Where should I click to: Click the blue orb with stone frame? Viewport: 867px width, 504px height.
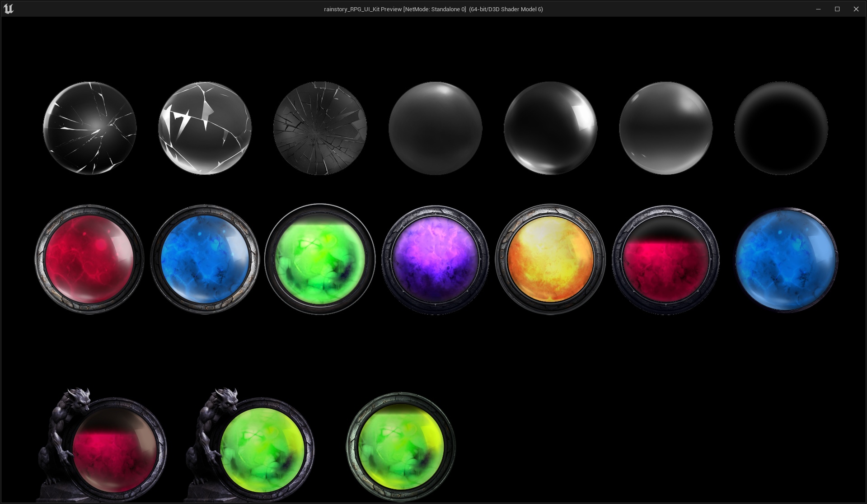pyautogui.click(x=205, y=259)
